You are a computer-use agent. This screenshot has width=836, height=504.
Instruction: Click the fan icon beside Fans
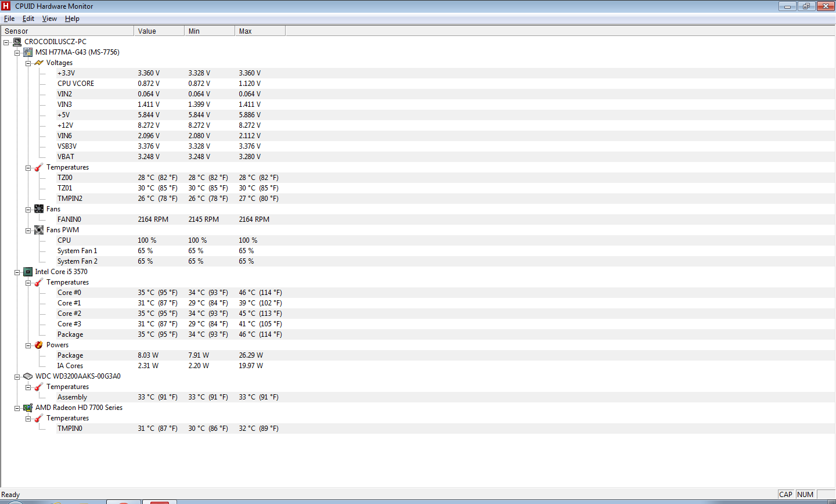(39, 209)
